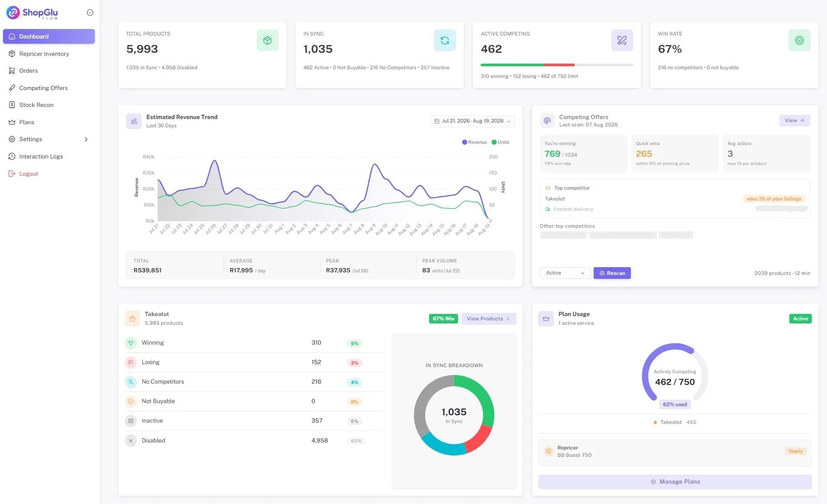
Task: Click the 'wins 35 of your listings' tag
Action: pos(774,199)
